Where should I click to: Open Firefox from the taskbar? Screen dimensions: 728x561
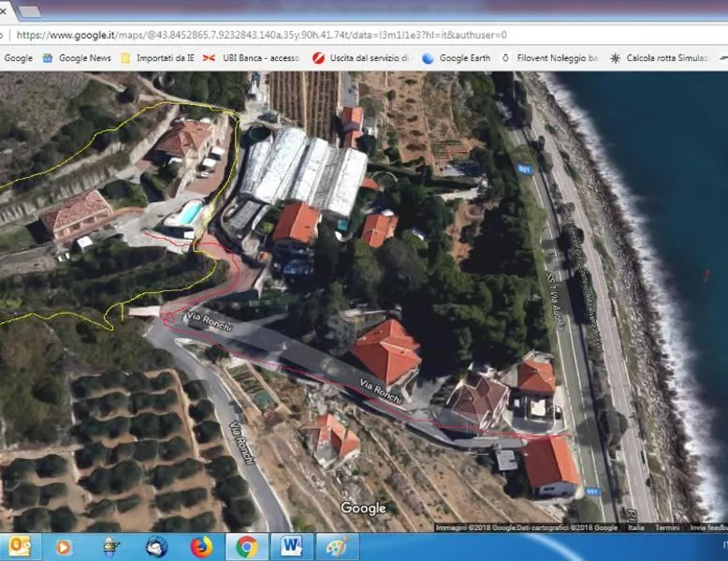[201, 546]
